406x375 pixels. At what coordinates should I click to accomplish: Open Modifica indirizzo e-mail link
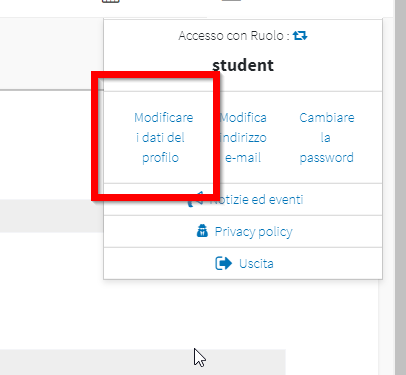click(x=243, y=137)
